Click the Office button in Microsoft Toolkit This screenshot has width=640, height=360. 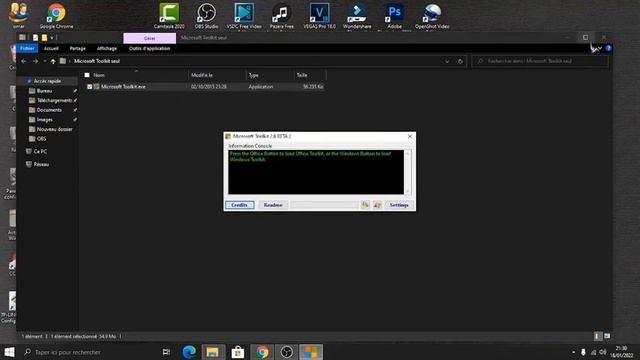click(x=365, y=205)
